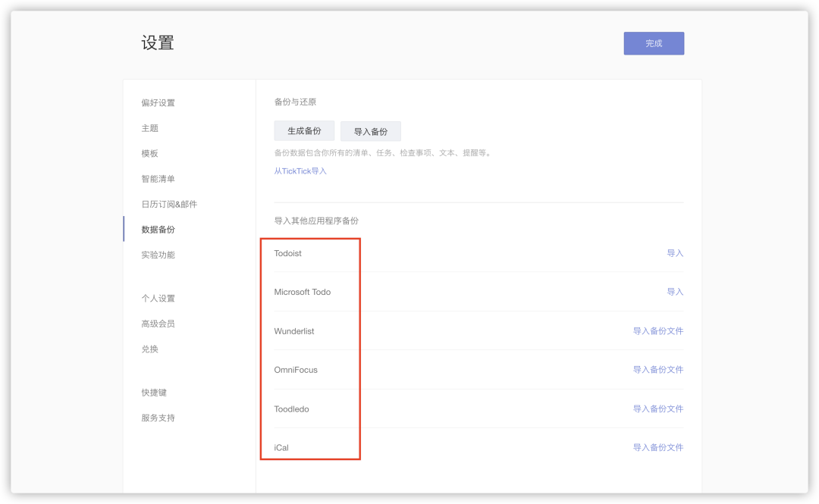Click 导入备份文件 for Toodledo

tap(658, 409)
